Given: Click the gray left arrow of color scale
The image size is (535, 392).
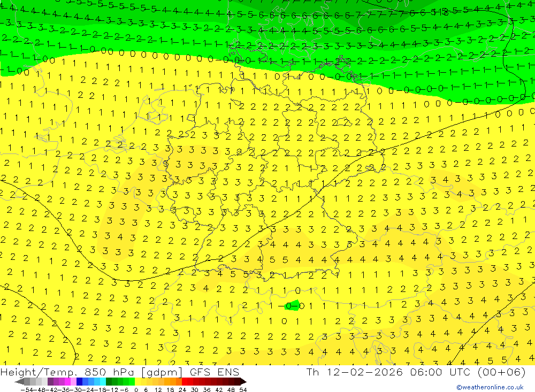Looking at the screenshot, I should [x=19, y=382].
